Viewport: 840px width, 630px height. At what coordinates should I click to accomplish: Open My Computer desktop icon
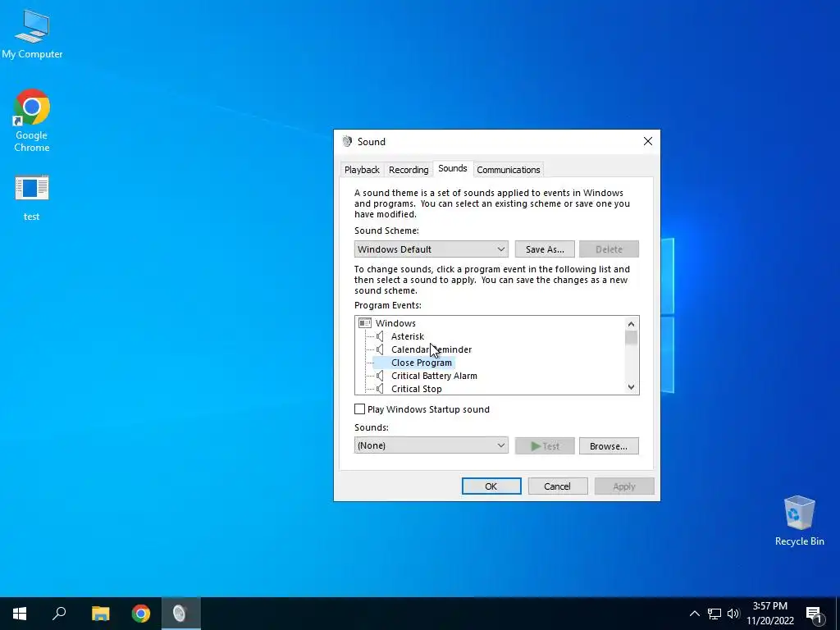click(32, 34)
